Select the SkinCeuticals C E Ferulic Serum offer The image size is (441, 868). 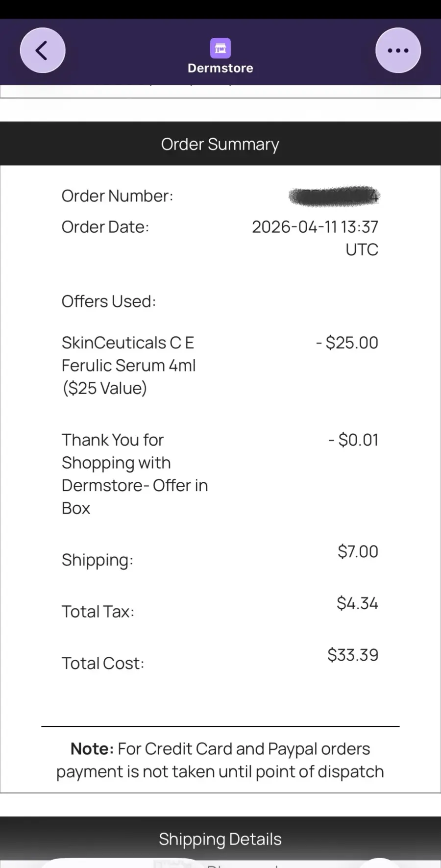(x=128, y=365)
